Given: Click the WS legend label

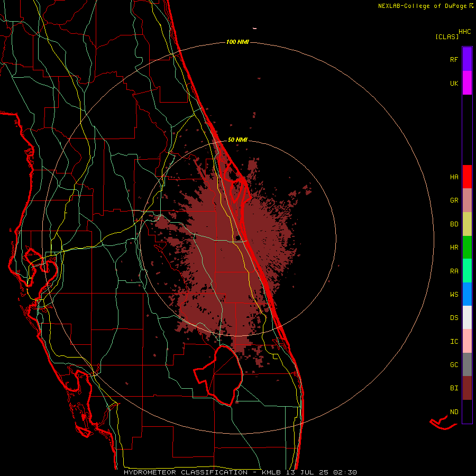Looking at the screenshot, I should pyautogui.click(x=454, y=295).
